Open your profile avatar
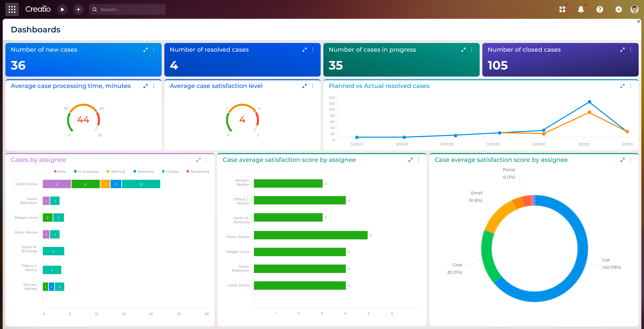Image resolution: width=644 pixels, height=329 pixels. click(x=635, y=9)
